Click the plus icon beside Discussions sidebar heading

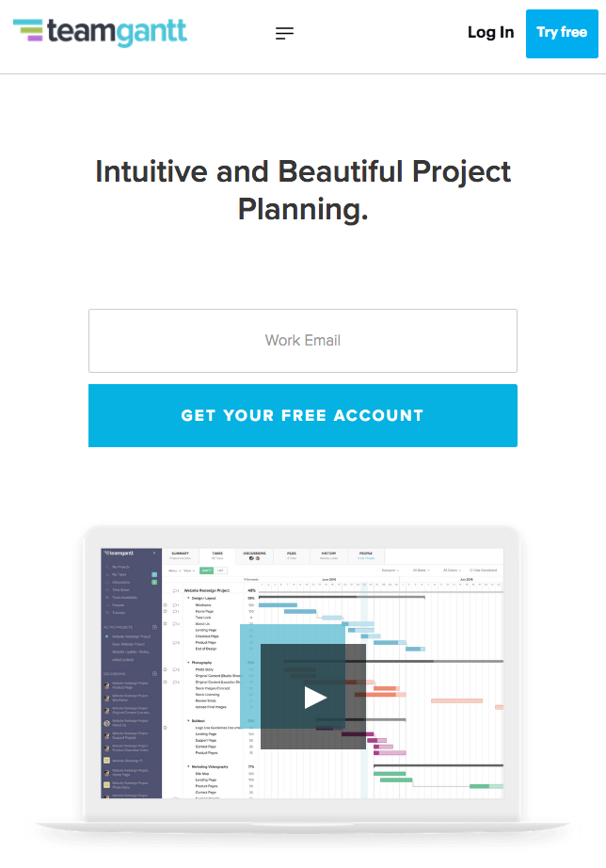[x=154, y=674]
